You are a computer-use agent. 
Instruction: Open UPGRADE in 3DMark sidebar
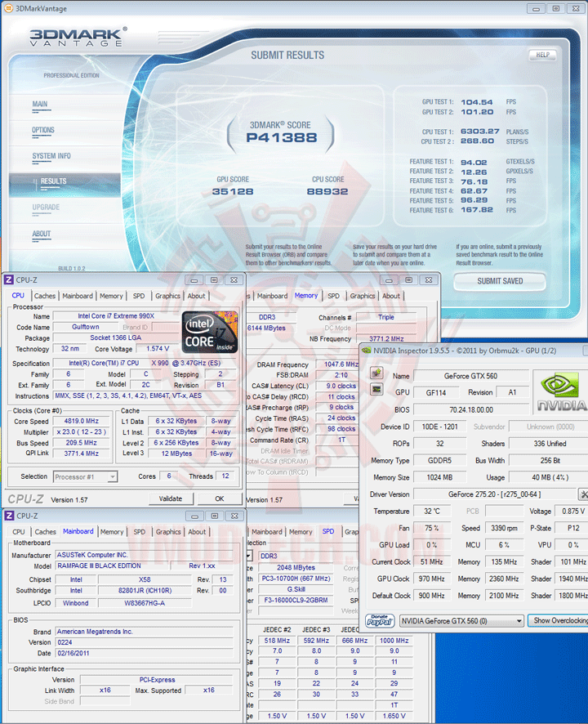tap(46, 208)
